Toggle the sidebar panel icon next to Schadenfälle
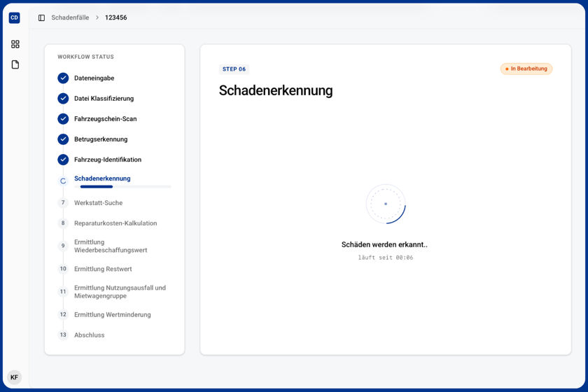This screenshot has height=392, width=588. [41, 17]
